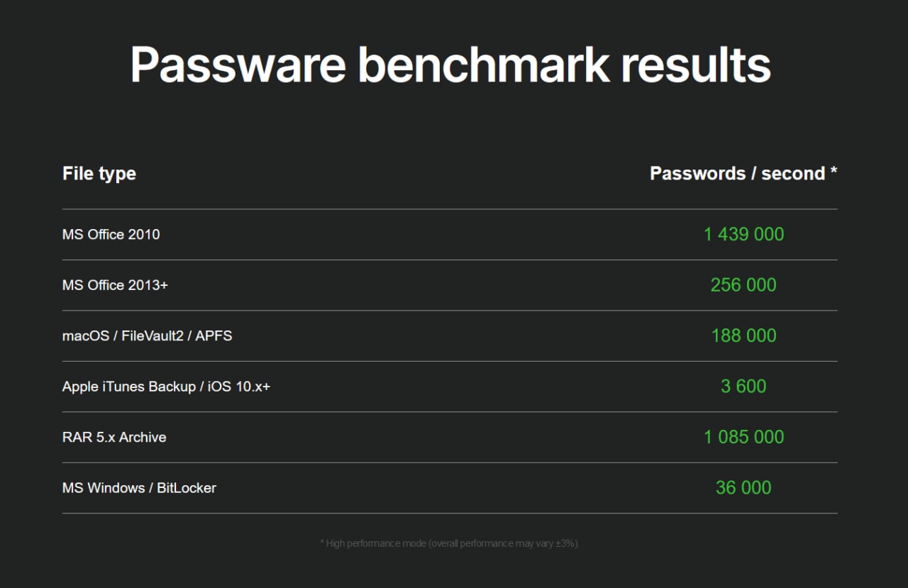Click the 188 000 speed value

pos(743,335)
